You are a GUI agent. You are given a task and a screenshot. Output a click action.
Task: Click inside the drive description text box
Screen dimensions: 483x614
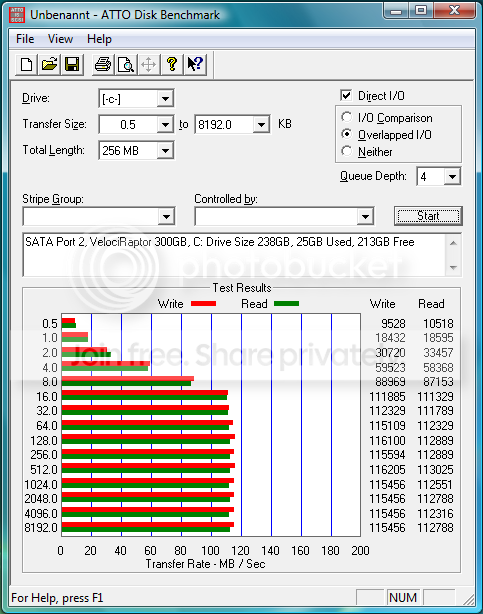pos(234,255)
